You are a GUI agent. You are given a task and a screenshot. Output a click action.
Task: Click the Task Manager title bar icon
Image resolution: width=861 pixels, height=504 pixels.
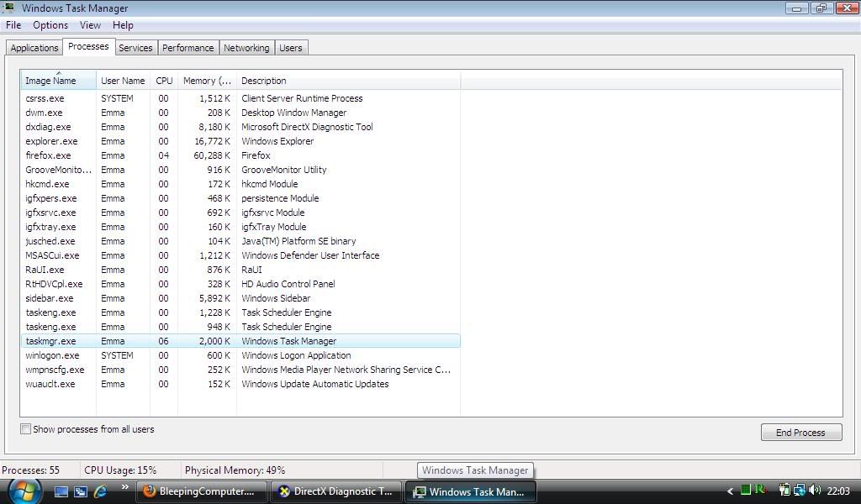point(8,8)
